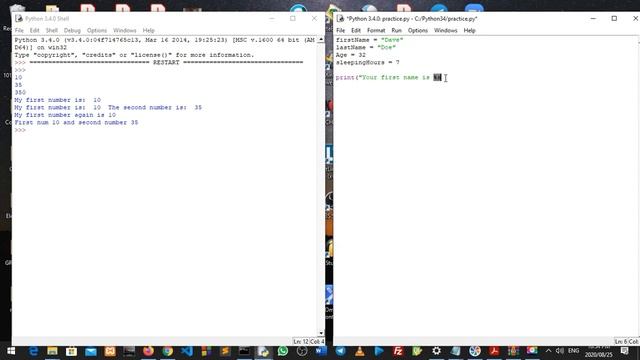Open Options menu in Python Shell window
640x360 pixels.
coord(97,31)
